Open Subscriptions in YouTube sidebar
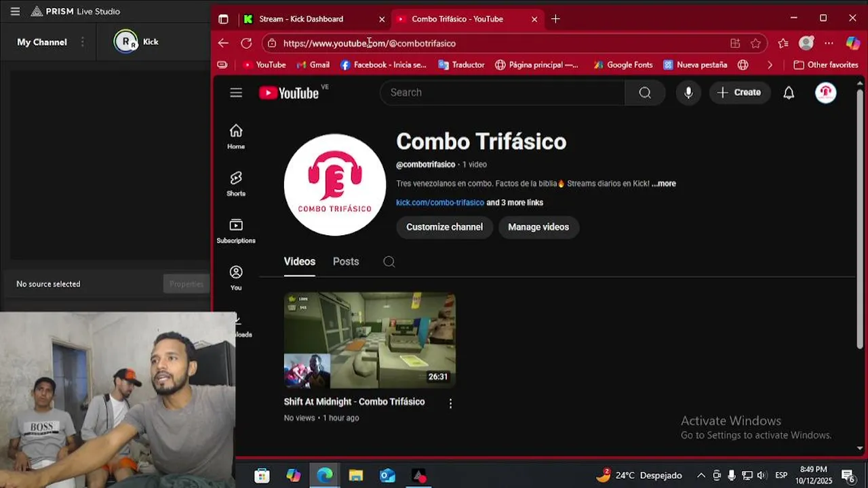868x488 pixels. (236, 230)
